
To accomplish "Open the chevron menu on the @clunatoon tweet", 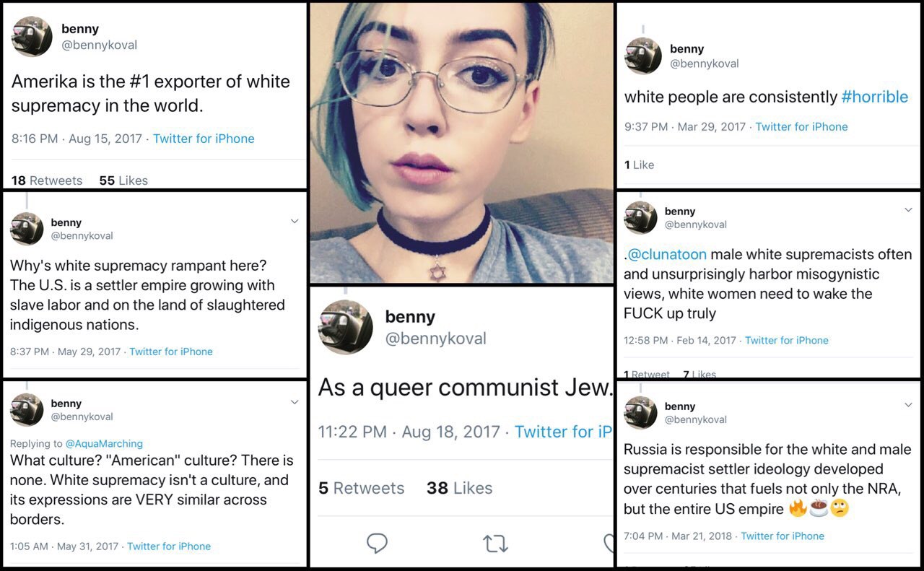I will 908,210.
